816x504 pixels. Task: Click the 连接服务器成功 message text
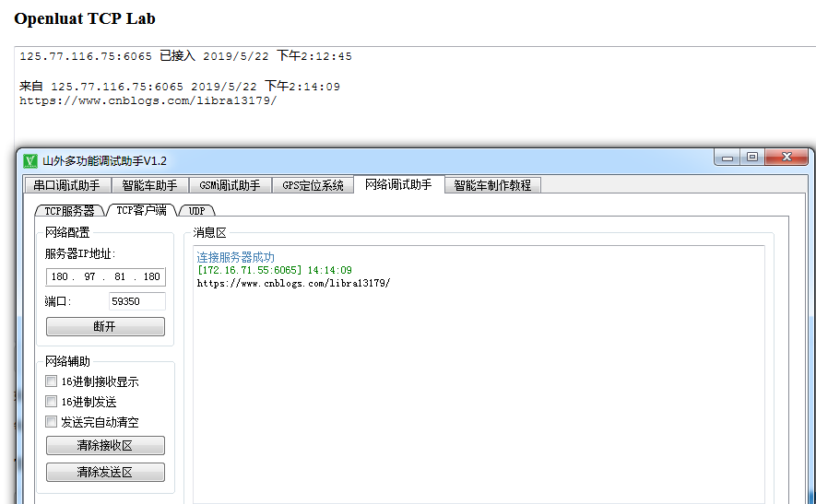235,257
